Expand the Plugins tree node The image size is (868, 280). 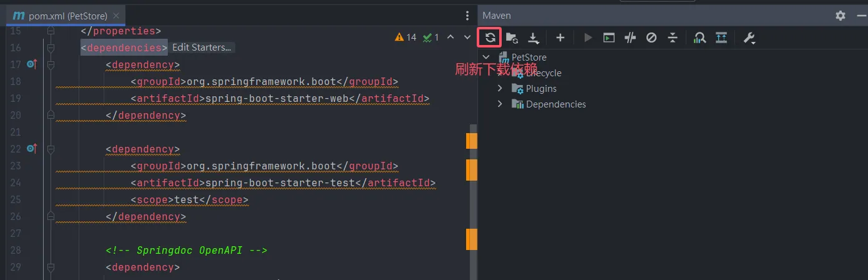500,88
